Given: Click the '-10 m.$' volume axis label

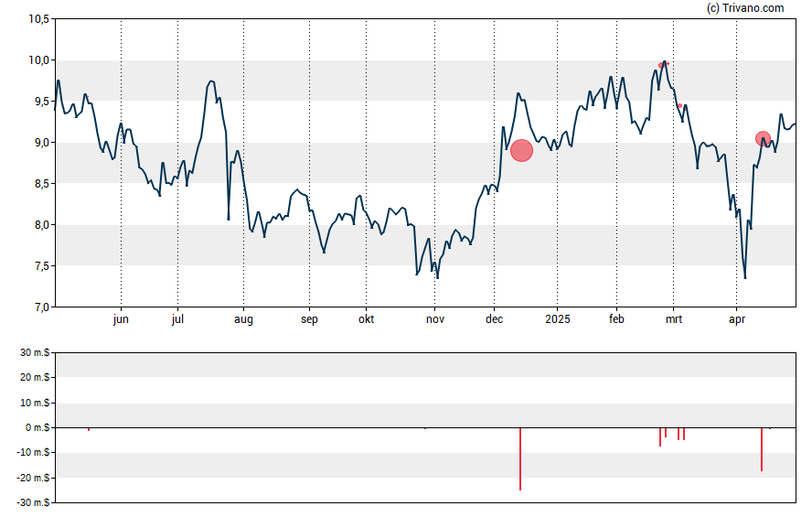Looking at the screenshot, I should [x=33, y=452].
